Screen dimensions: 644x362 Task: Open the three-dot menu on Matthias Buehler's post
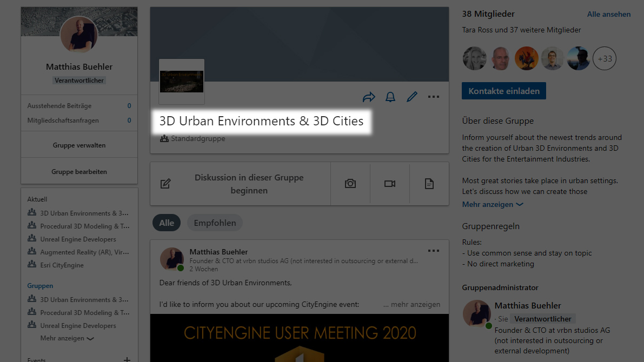pos(433,251)
